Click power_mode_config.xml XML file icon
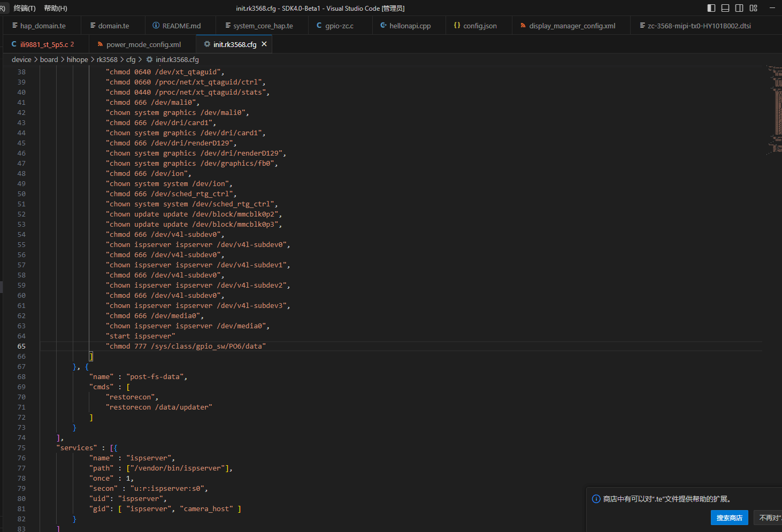 pos(100,44)
